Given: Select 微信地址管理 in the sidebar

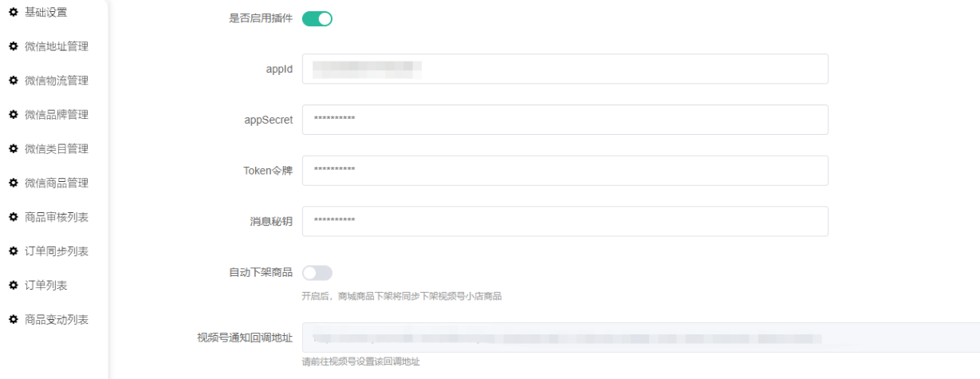Looking at the screenshot, I should click(x=56, y=46).
